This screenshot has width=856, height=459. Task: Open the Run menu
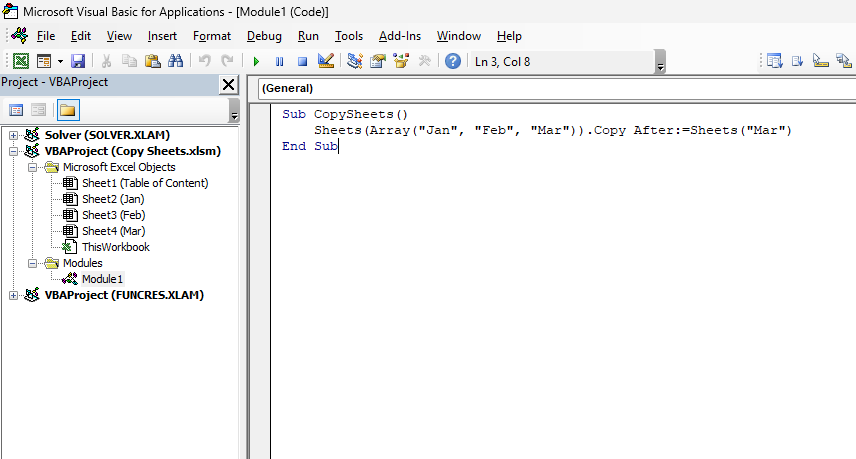308,36
